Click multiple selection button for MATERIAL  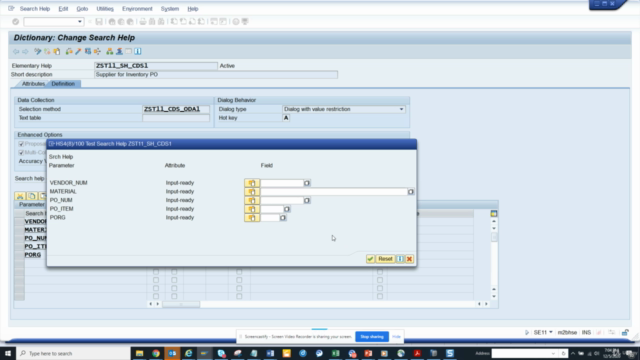[252, 191]
